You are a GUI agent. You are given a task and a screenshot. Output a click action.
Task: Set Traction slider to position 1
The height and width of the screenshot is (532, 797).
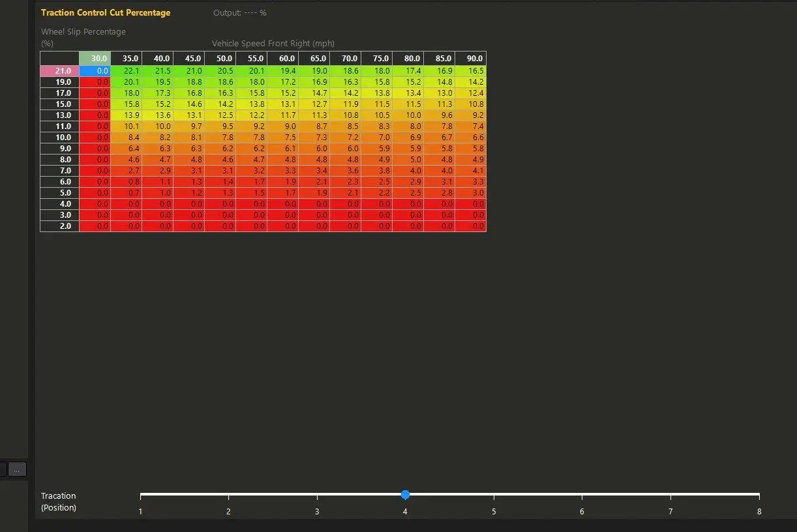point(141,495)
